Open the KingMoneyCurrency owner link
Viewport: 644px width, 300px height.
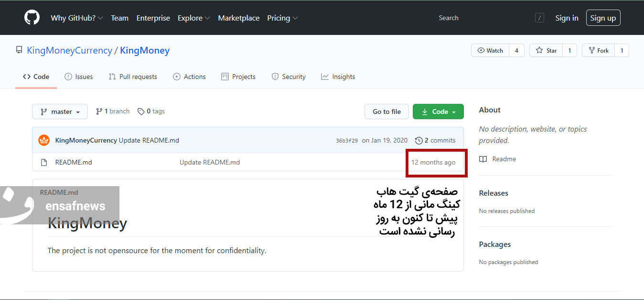tap(69, 50)
